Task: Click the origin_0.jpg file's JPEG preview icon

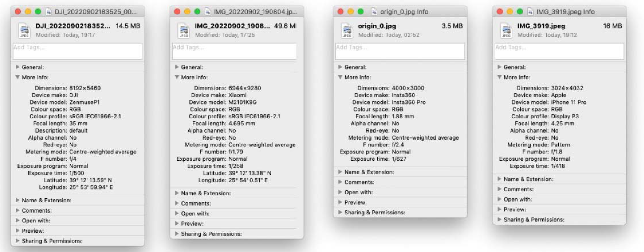Action: (347, 30)
